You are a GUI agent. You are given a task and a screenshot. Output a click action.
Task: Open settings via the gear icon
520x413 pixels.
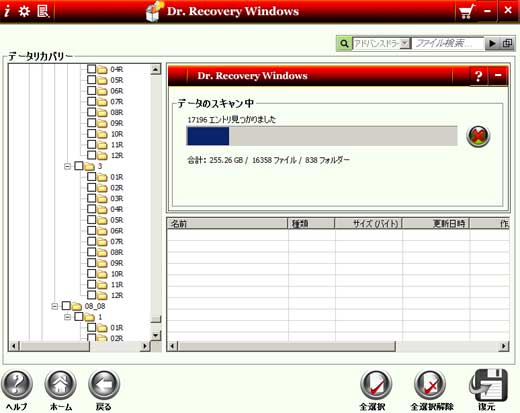(24, 11)
